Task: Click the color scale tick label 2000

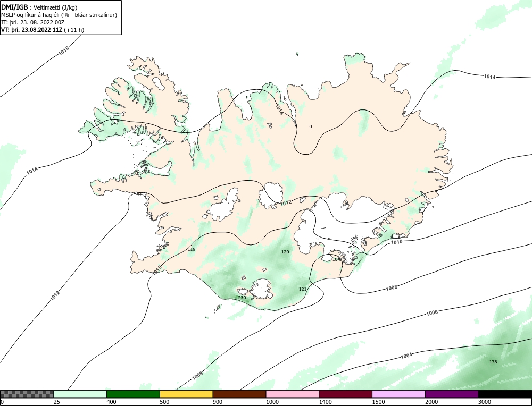Action: click(431, 402)
